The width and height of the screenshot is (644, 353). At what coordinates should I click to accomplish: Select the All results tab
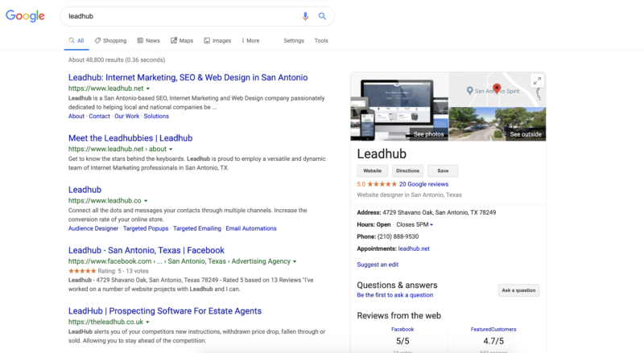click(76, 41)
